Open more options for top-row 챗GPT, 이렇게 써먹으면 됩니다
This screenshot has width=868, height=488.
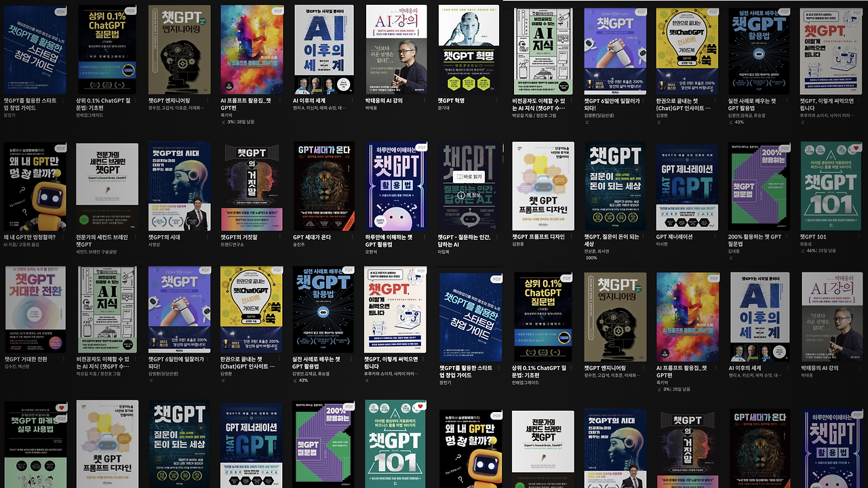coord(860,100)
